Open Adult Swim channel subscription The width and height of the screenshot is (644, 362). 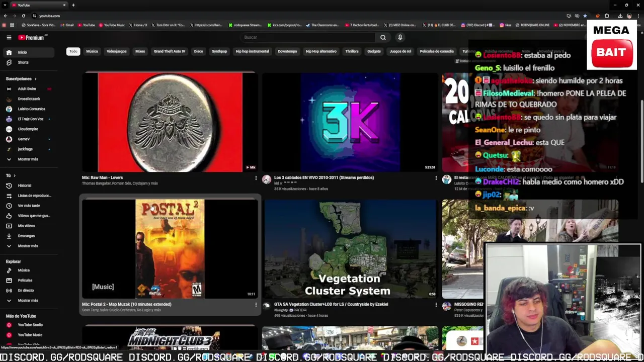29,89
